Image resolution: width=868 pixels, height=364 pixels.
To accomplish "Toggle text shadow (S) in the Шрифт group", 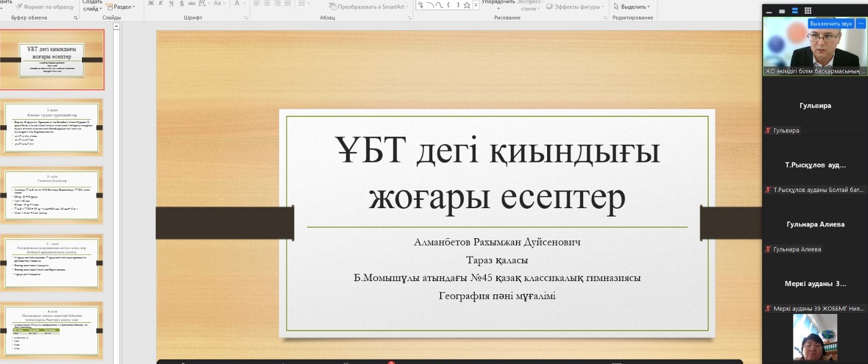I will point(181,4).
